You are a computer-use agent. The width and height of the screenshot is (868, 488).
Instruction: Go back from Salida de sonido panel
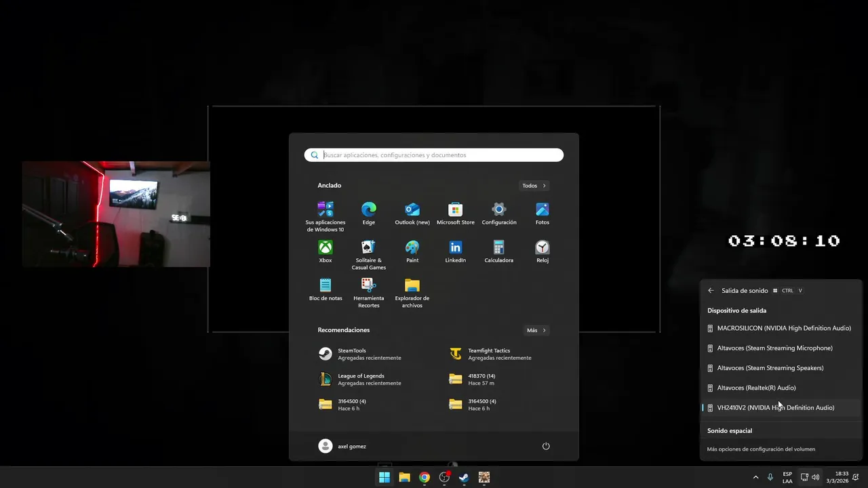[711, 291]
